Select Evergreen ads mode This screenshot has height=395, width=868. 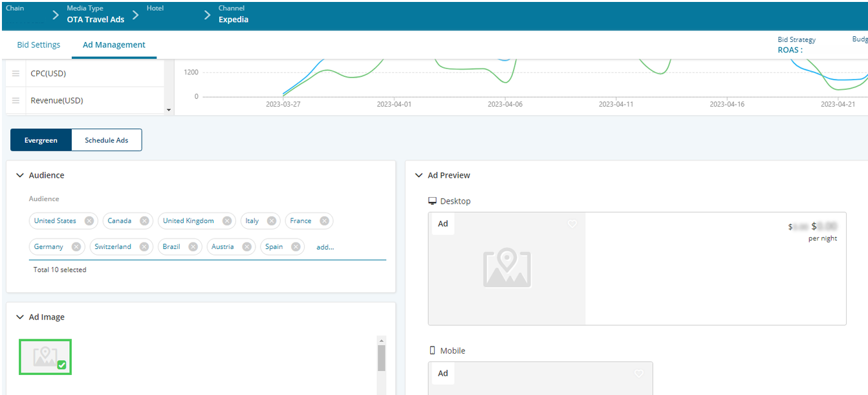(x=41, y=140)
